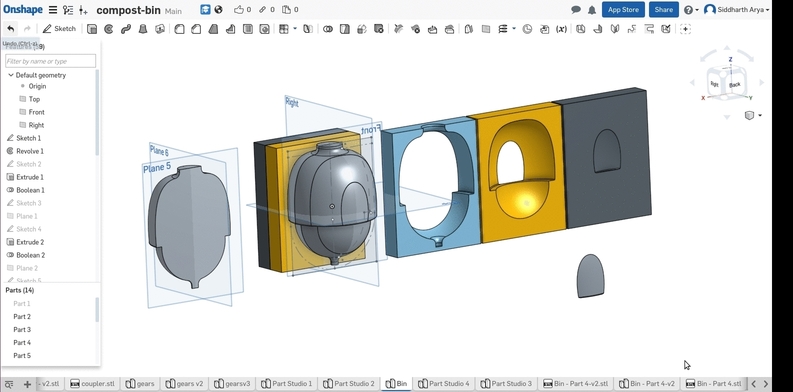
Task: Toggle visibility of Sketch 2 feature
Action: pos(28,164)
